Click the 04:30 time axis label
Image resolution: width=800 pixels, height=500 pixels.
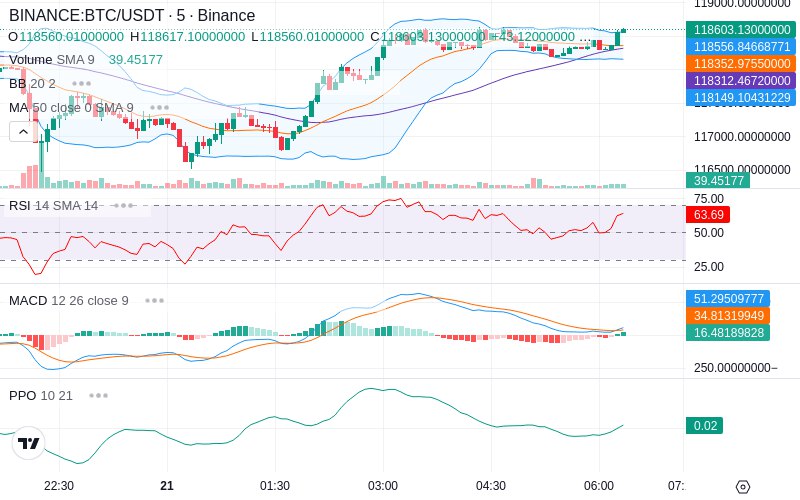coord(491,486)
